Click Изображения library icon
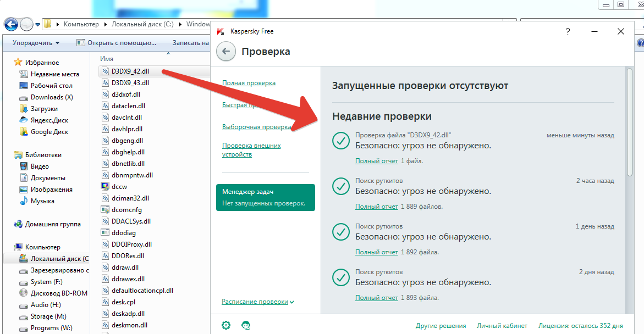This screenshot has height=334, width=644. [24, 189]
